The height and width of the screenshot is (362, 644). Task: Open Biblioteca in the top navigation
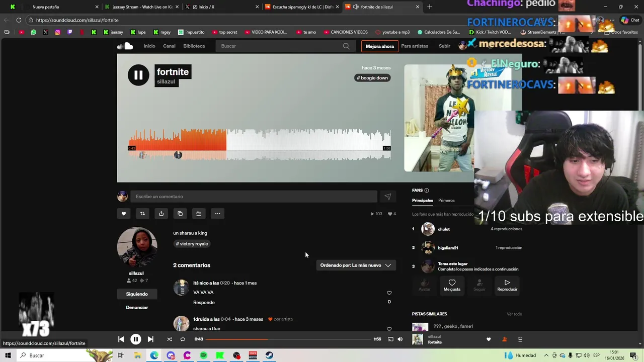[194, 46]
